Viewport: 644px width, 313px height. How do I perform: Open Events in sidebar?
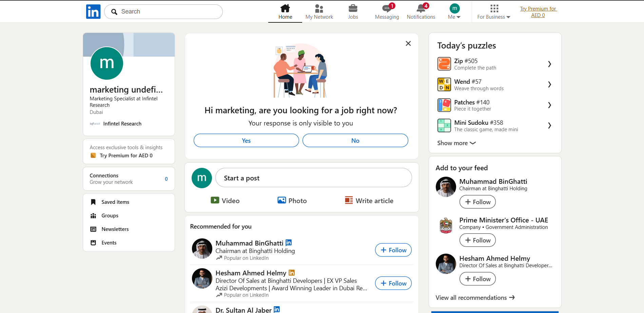pos(109,243)
